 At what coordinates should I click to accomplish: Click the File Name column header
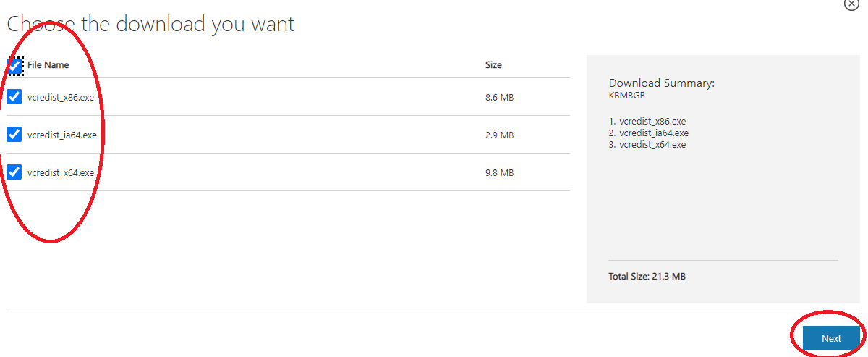48,65
